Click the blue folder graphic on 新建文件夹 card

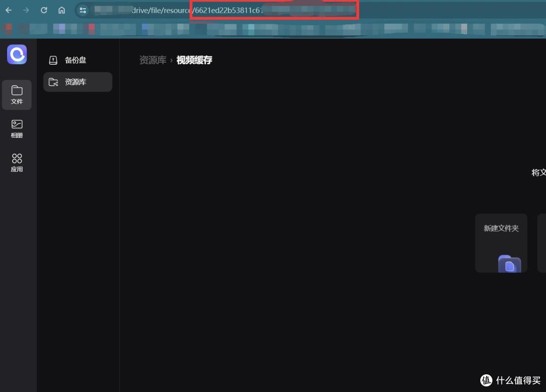509,264
